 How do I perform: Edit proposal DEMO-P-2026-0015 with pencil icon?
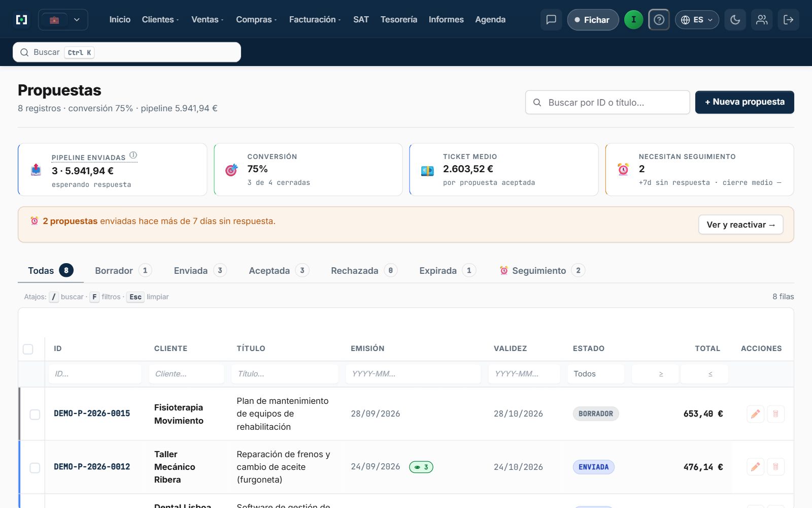click(x=755, y=414)
